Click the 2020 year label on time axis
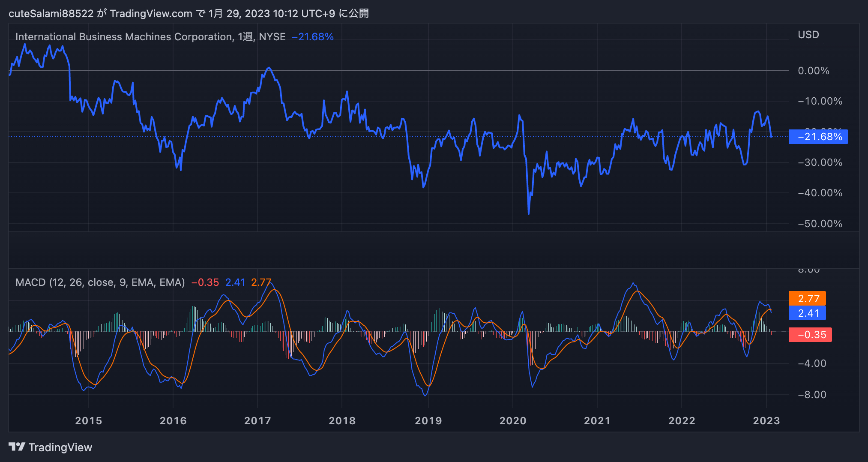868x462 pixels. coord(512,421)
